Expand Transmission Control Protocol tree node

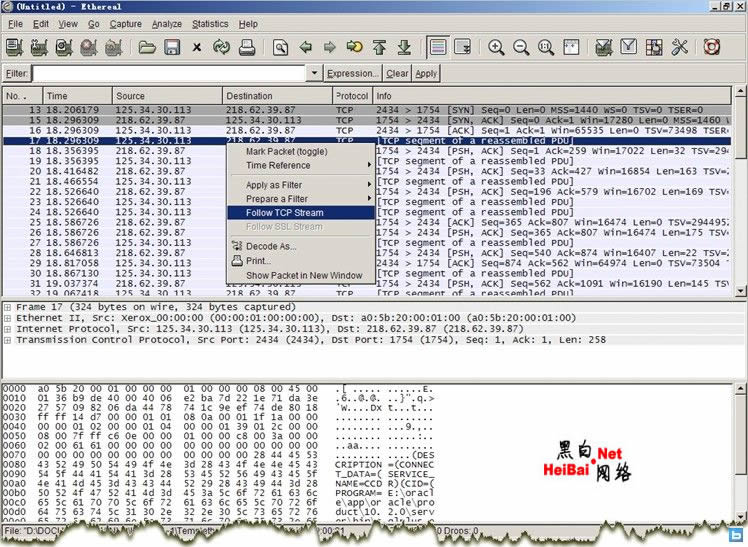coord(7,340)
